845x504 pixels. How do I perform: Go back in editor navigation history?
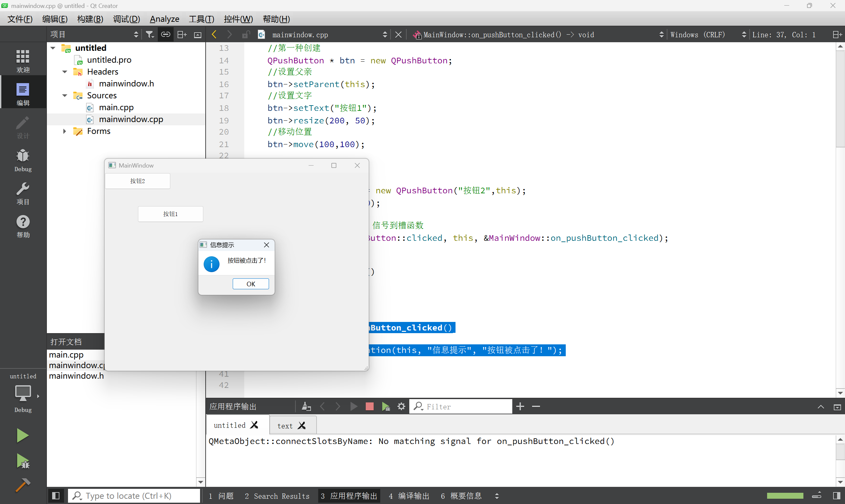(214, 35)
